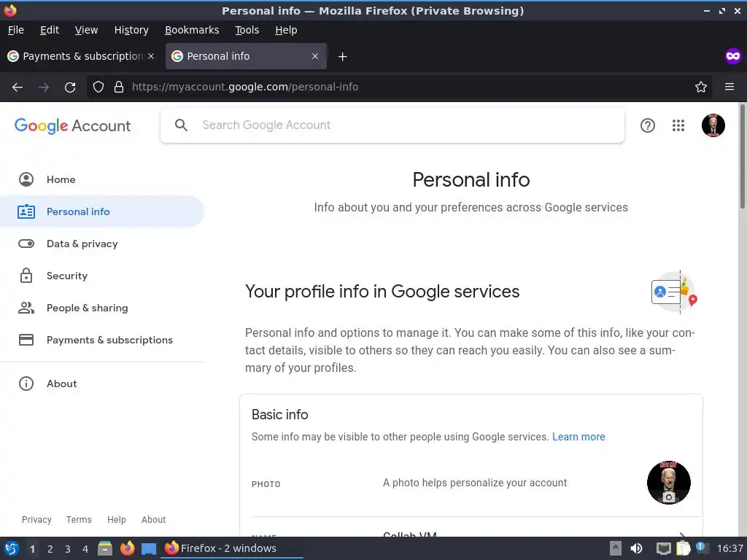
Task: Open the File menu
Action: tap(16, 30)
